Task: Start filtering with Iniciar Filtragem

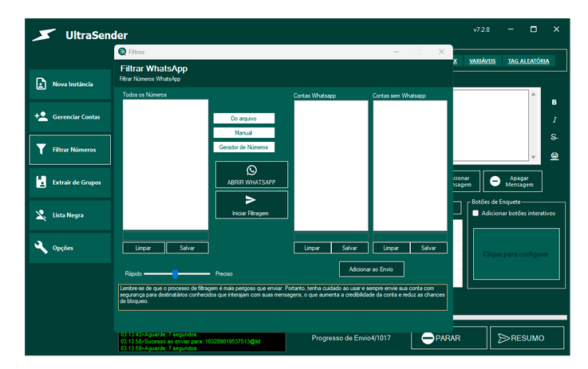Action: click(x=251, y=205)
